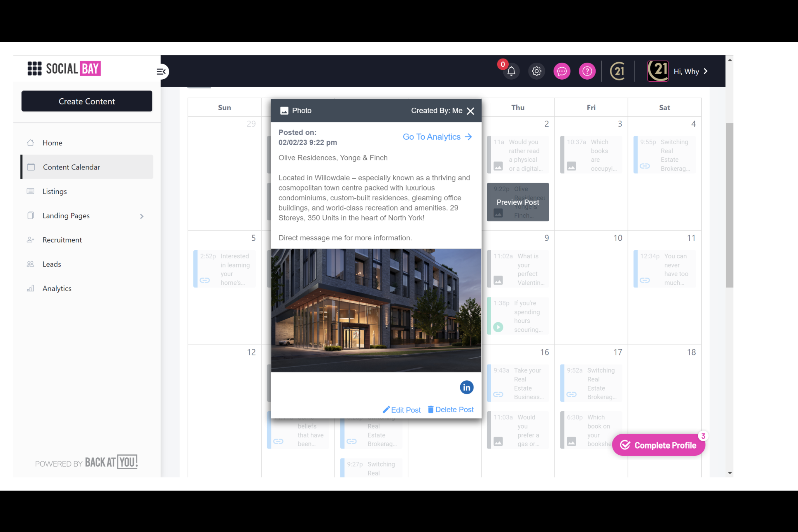The width and height of the screenshot is (798, 532).
Task: Open Landing Pages in the sidebar
Action: [x=66, y=216]
